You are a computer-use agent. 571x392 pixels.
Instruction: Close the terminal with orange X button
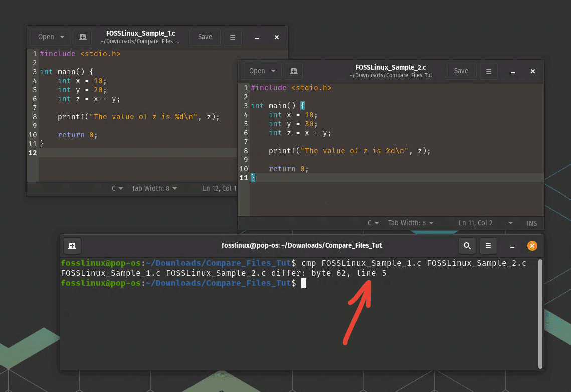(x=532, y=246)
